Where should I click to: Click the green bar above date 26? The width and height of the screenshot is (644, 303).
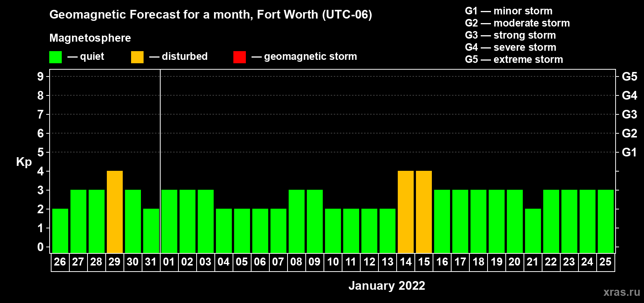pos(60,231)
